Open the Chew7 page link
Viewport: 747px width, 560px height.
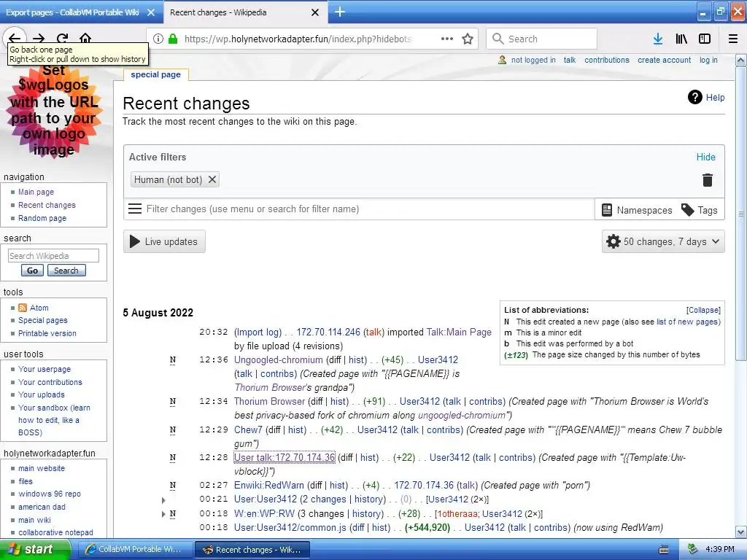(x=248, y=429)
